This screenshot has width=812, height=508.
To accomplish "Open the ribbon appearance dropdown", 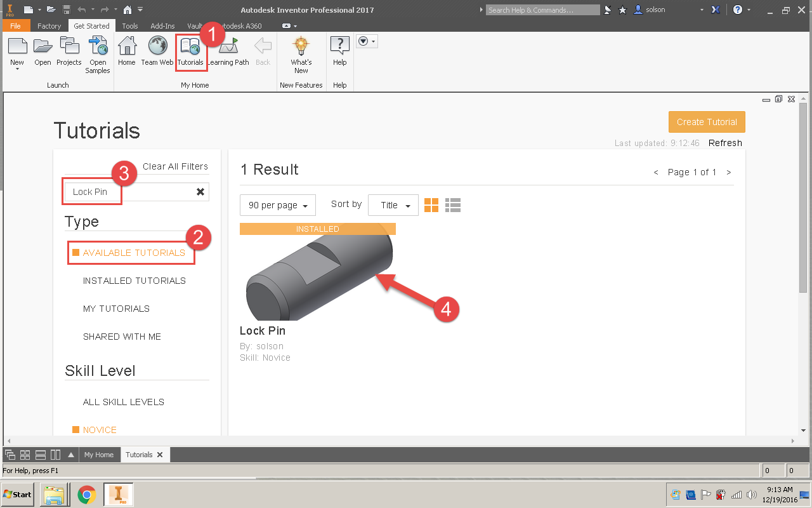I will 367,41.
